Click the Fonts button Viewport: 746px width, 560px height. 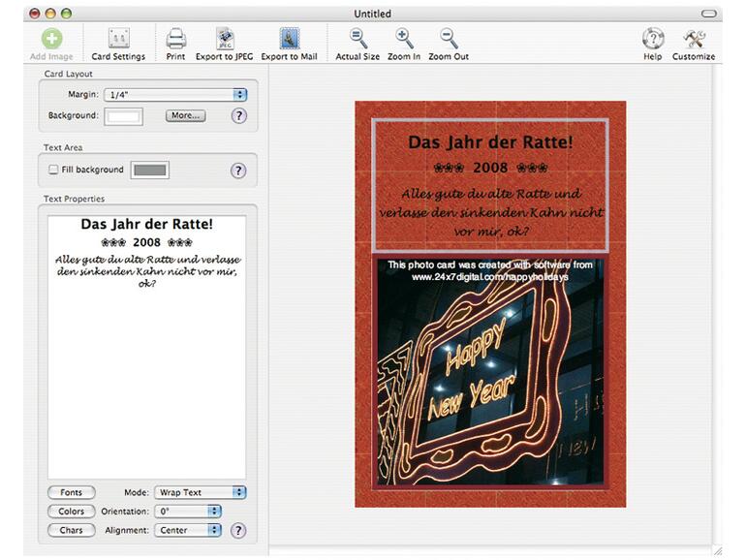(x=71, y=492)
